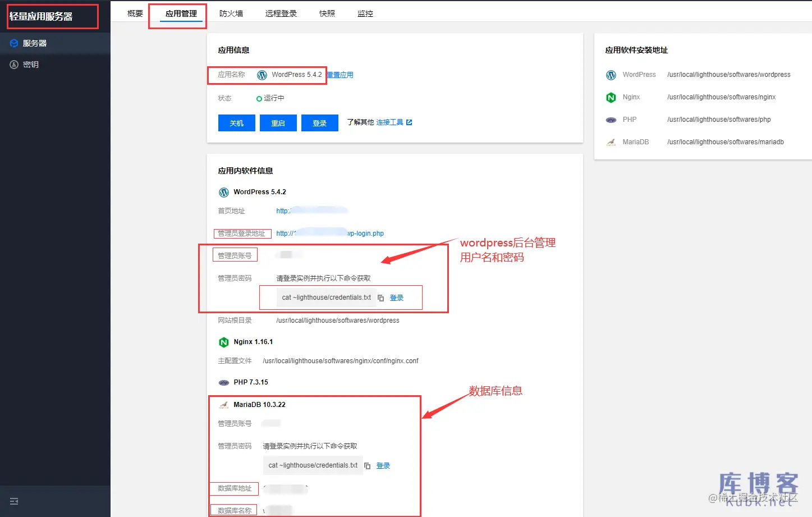
Task: Copy the WordPress credentials command with copy icon
Action: (x=380, y=298)
